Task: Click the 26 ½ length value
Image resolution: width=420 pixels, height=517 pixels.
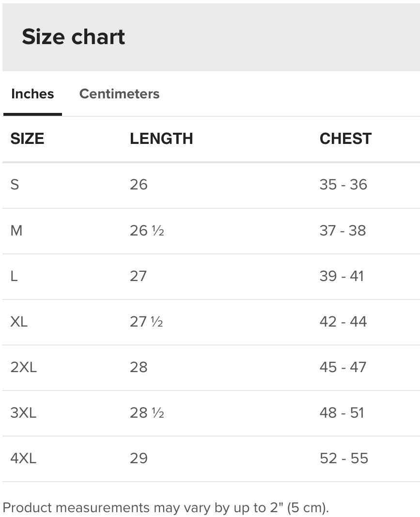Action: pos(147,231)
